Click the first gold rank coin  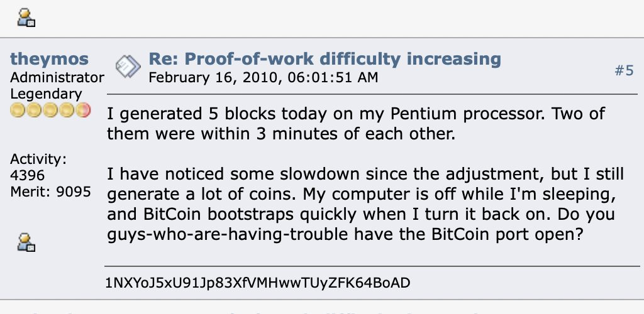pyautogui.click(x=18, y=111)
